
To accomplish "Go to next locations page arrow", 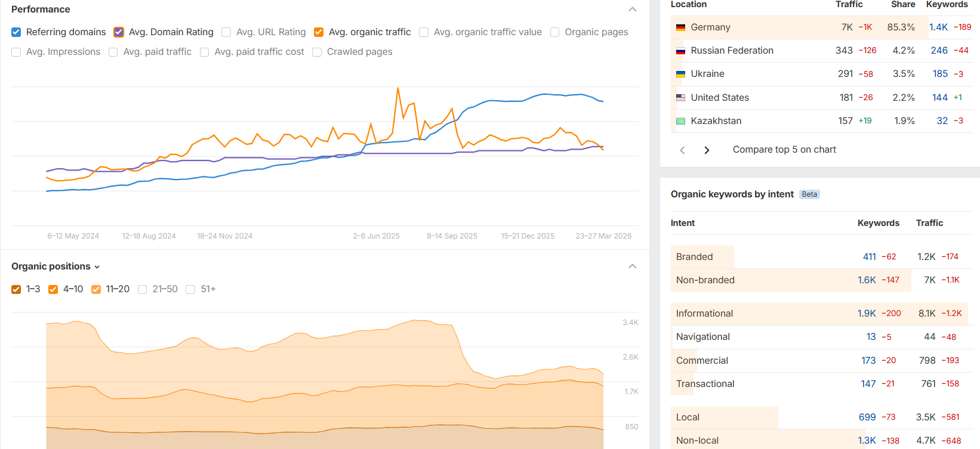I will tap(707, 150).
